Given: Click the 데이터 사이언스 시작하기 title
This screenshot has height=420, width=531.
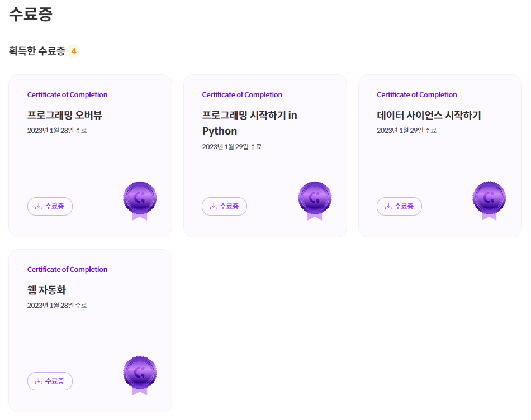Looking at the screenshot, I should [x=429, y=115].
